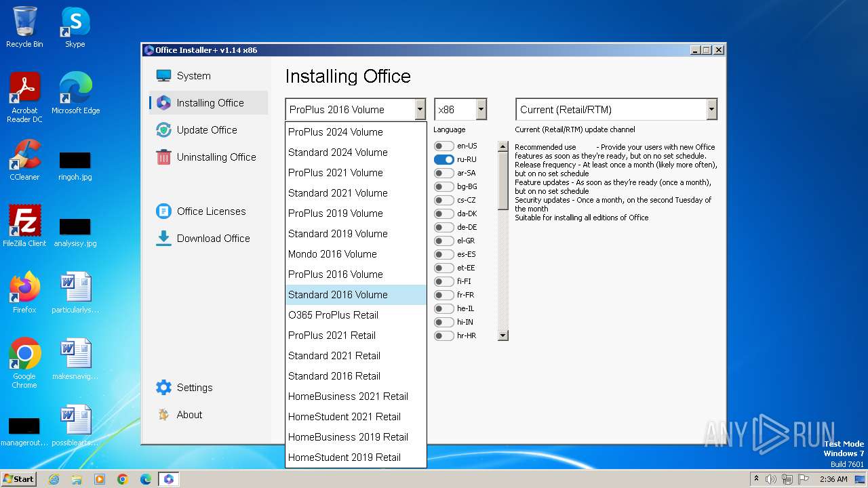Click the volume tray icon
This screenshot has width=868, height=488.
point(771,479)
